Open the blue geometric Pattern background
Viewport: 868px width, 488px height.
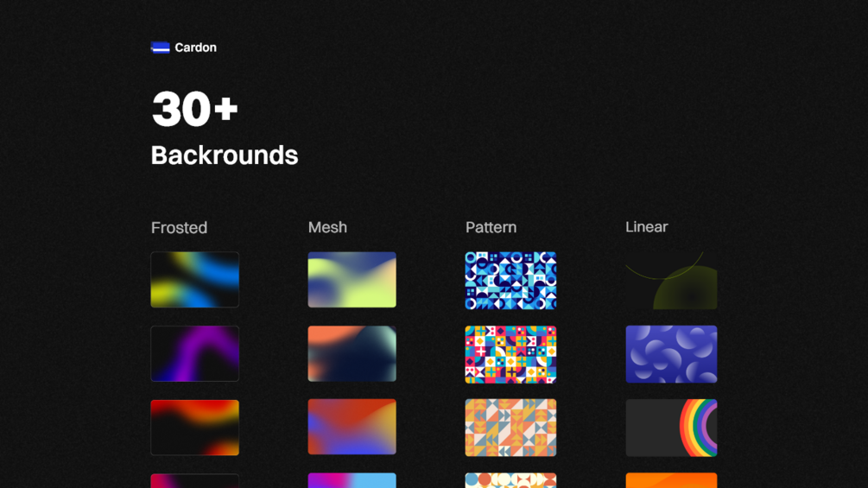tap(510, 281)
